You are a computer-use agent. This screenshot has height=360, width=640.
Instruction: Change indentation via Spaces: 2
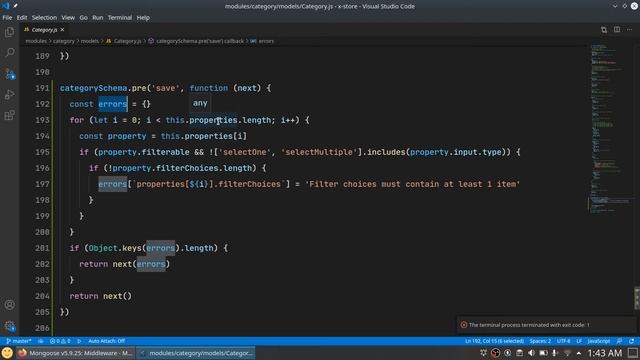tap(540, 341)
